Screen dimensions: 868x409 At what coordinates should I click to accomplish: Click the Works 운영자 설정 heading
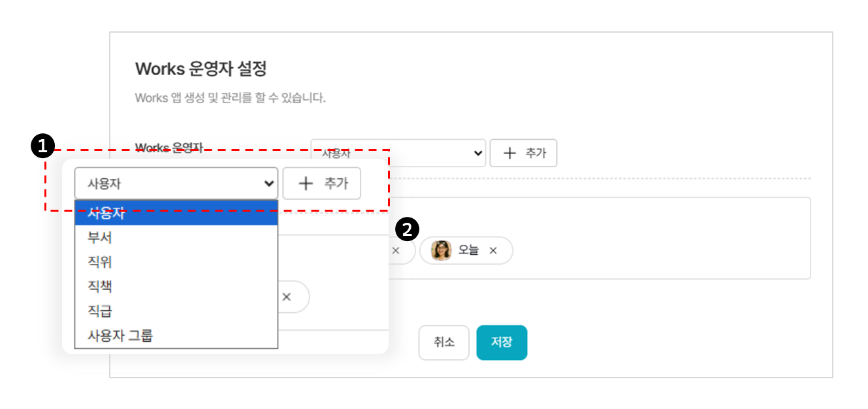(201, 69)
